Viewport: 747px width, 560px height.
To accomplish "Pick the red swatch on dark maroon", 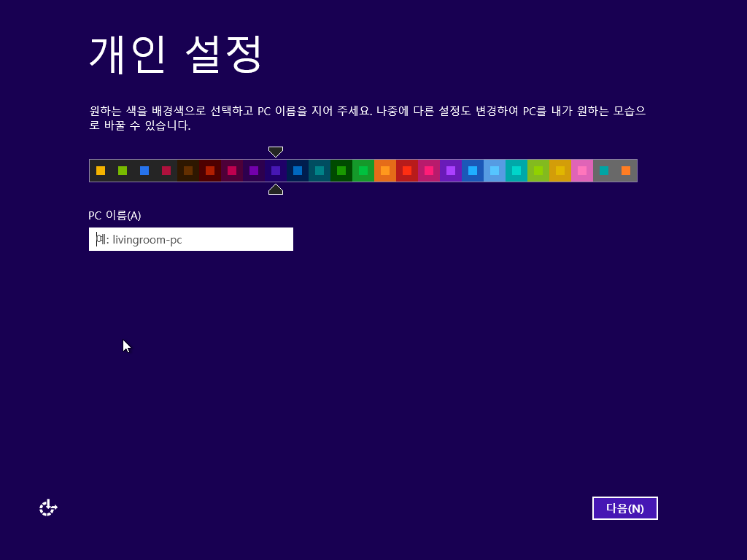I will click(x=210, y=171).
